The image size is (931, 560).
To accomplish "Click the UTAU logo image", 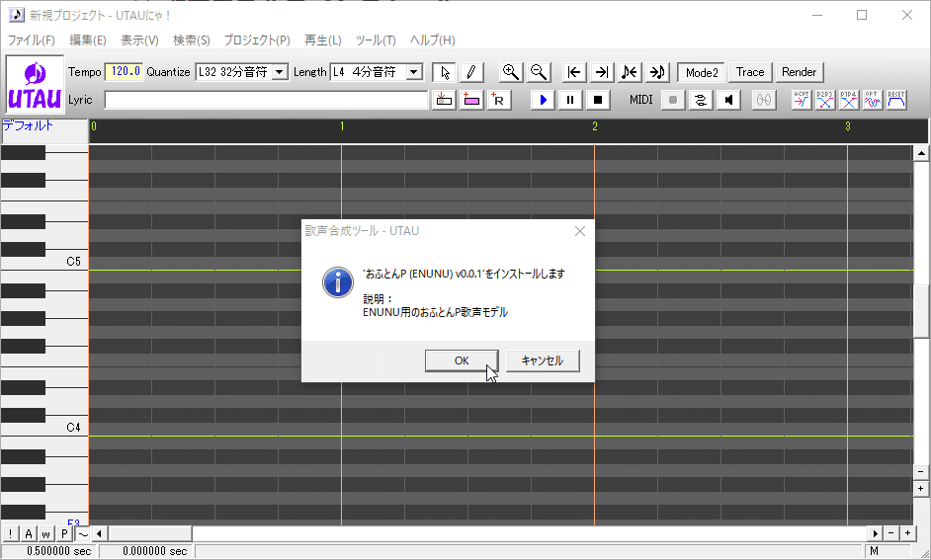I will 35,84.
